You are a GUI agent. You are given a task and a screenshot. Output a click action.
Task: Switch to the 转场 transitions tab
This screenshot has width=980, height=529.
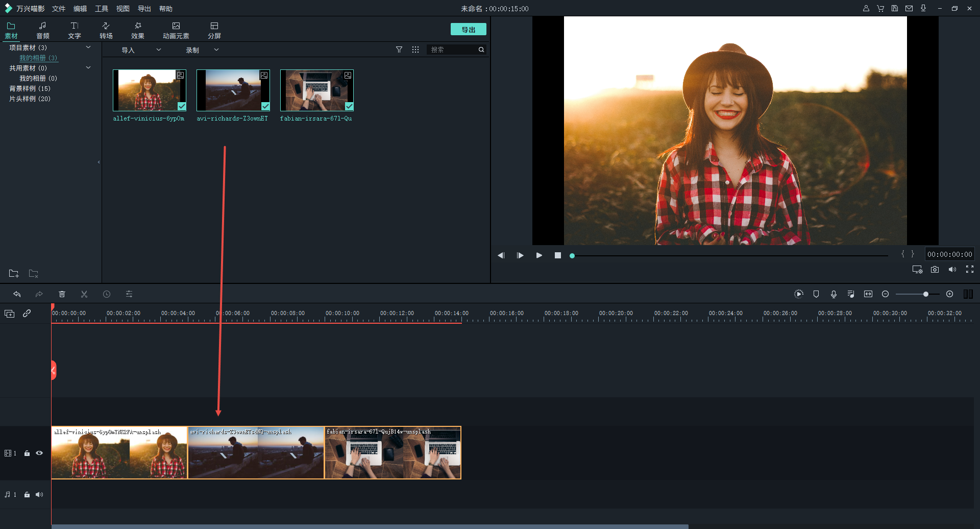click(x=106, y=30)
